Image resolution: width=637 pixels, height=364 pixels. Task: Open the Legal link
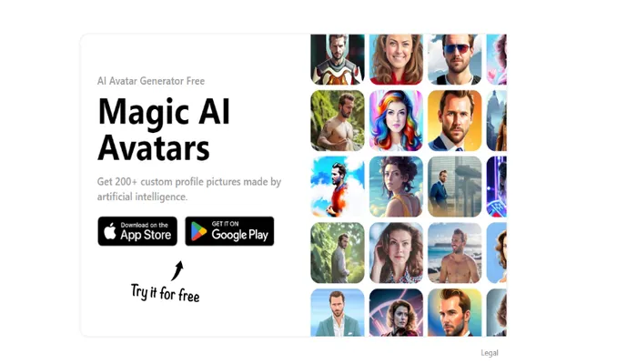(x=490, y=353)
